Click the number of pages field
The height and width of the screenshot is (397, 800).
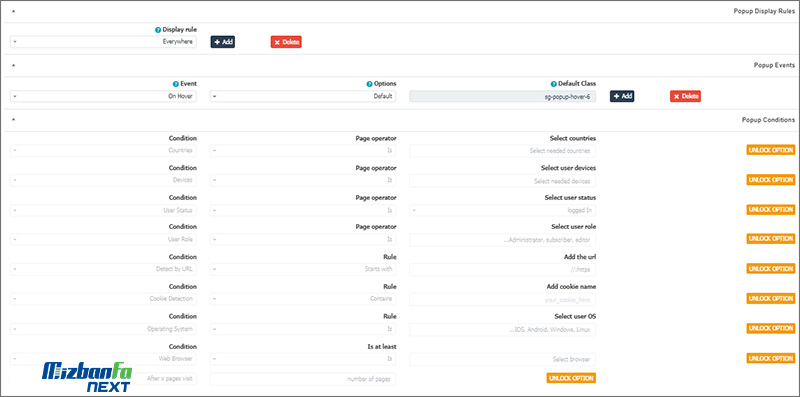[x=303, y=379]
